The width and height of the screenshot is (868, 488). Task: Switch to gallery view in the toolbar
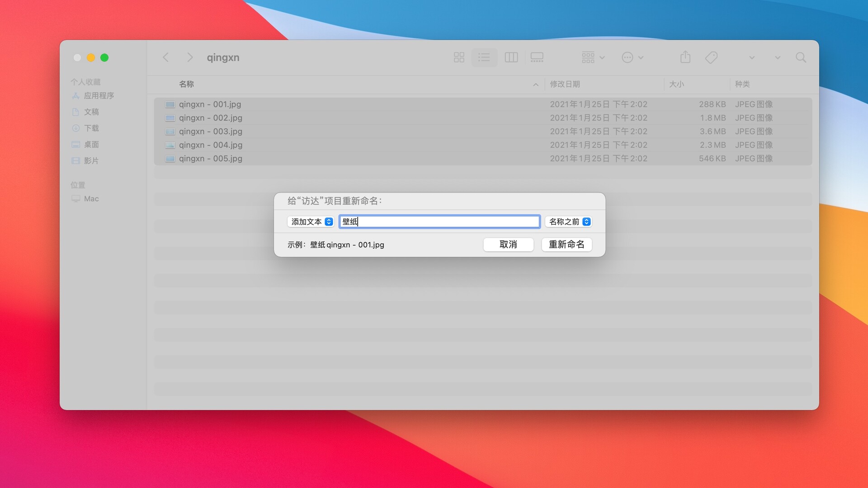(537, 57)
